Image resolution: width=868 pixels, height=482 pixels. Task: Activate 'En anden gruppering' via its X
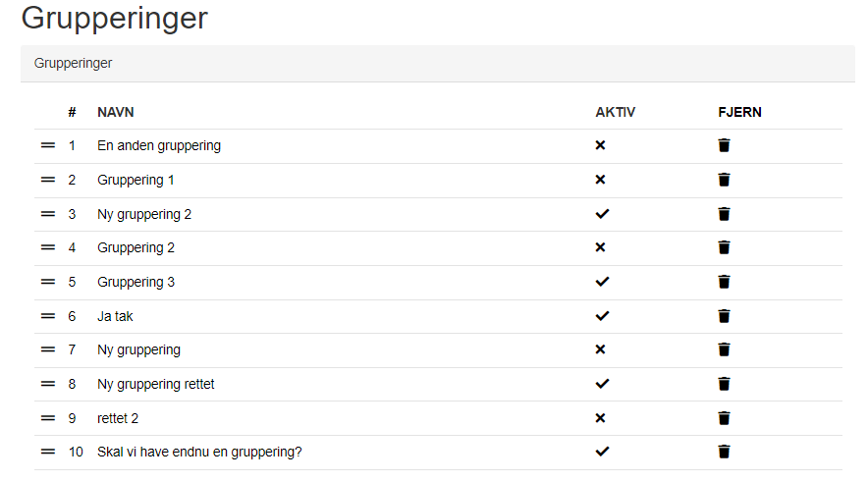pyautogui.click(x=601, y=146)
